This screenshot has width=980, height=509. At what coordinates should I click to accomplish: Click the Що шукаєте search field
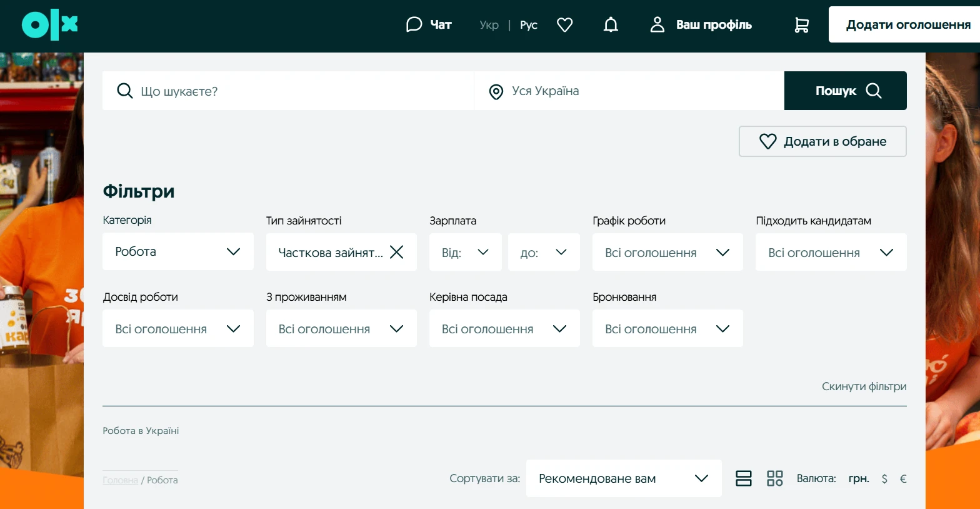tap(288, 91)
